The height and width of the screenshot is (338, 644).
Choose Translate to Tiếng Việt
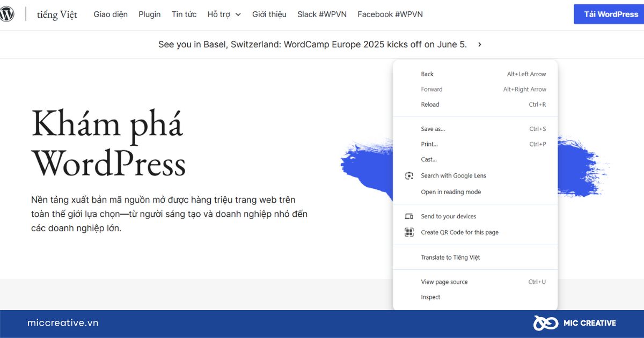(475, 258)
